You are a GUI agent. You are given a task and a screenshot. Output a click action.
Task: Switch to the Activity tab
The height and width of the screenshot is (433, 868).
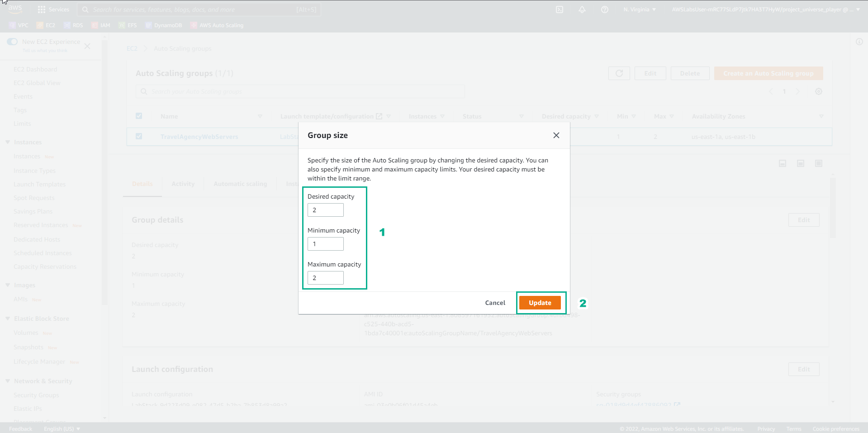183,184
